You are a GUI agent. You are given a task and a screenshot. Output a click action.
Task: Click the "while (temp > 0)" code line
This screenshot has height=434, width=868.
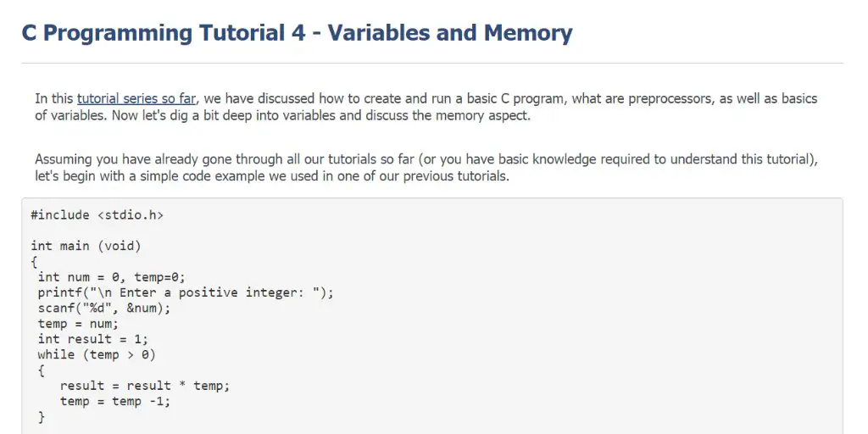coord(97,354)
